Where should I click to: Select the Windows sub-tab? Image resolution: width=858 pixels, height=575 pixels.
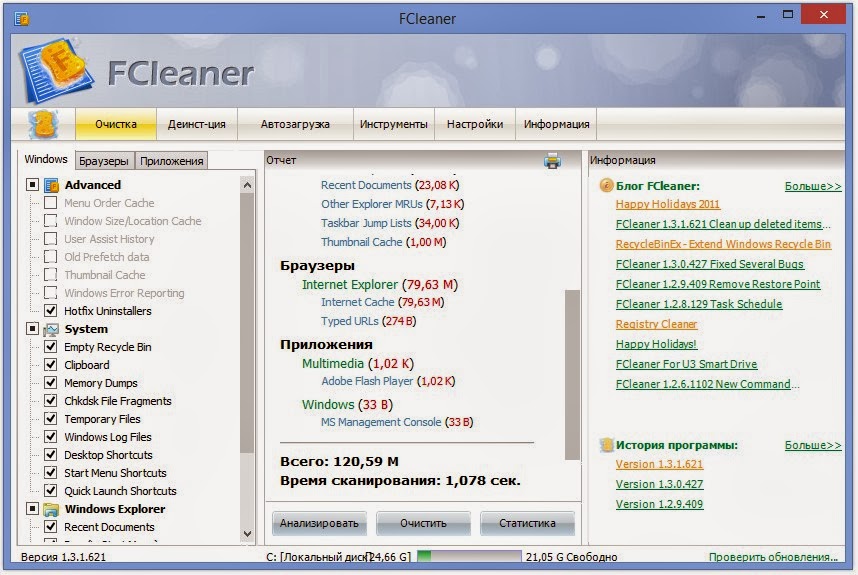pos(46,159)
